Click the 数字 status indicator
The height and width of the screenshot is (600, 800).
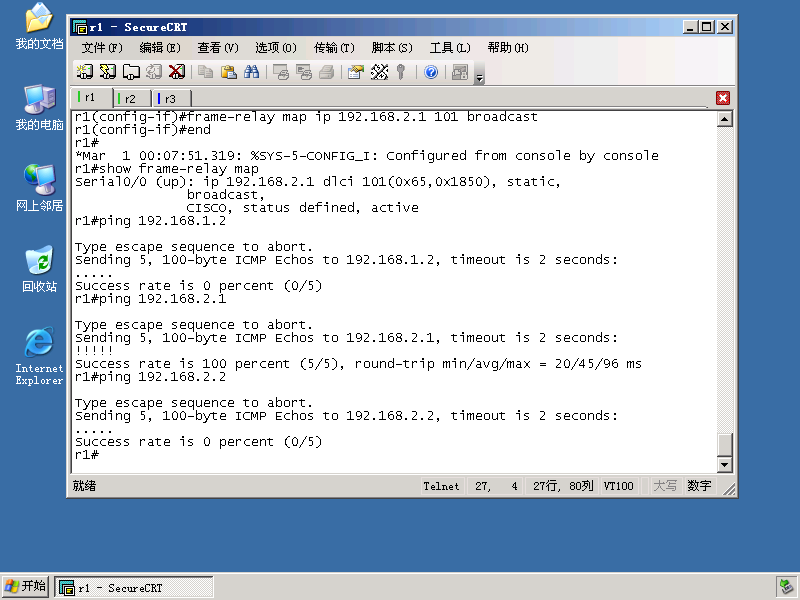coord(699,486)
